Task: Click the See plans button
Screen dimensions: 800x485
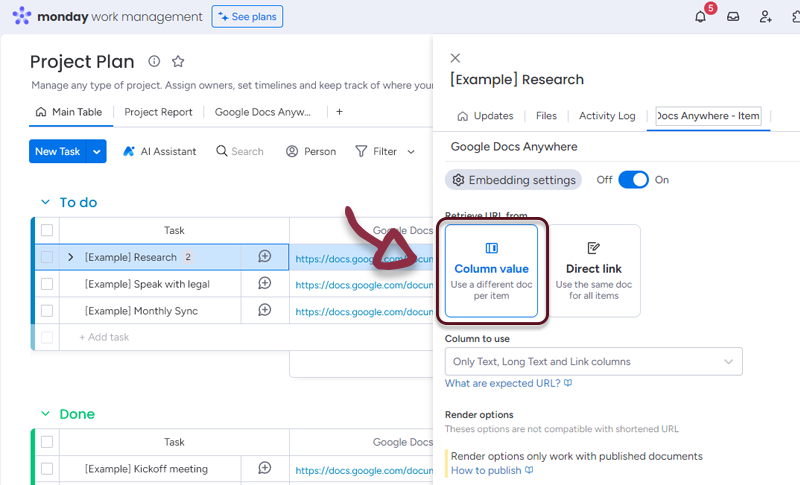Action: point(247,17)
